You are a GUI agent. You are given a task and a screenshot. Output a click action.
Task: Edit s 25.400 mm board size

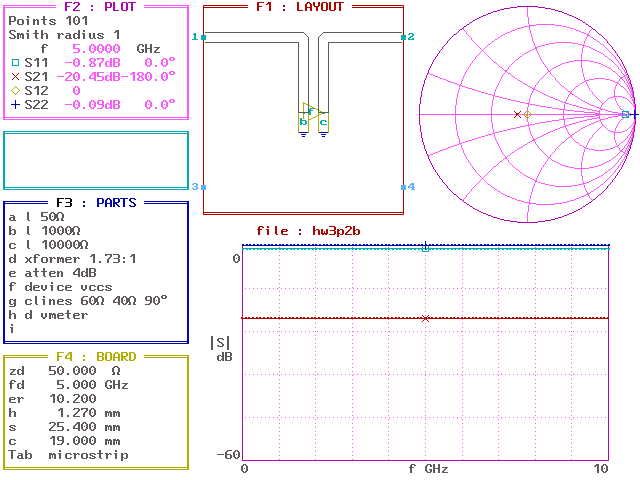(x=72, y=427)
